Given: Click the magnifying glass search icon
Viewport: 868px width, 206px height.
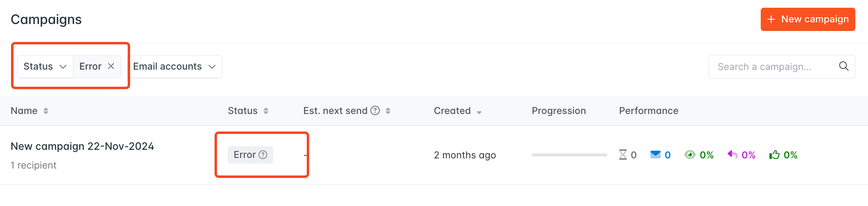Looking at the screenshot, I should (x=844, y=66).
